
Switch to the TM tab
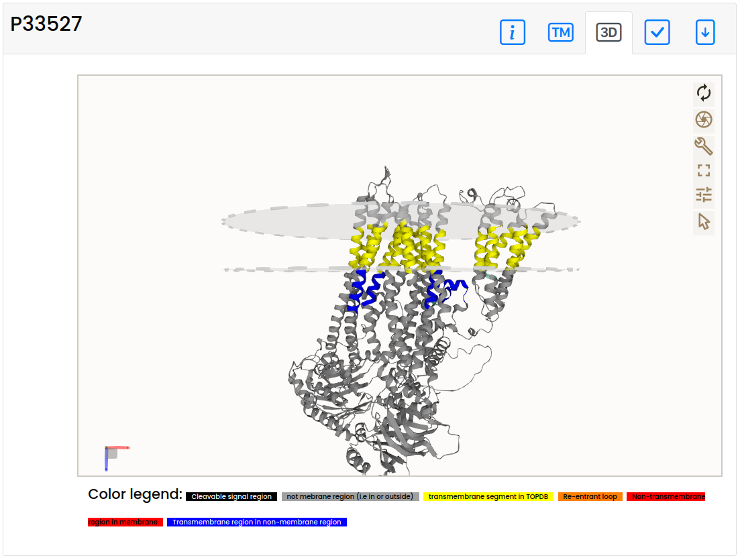coord(560,32)
